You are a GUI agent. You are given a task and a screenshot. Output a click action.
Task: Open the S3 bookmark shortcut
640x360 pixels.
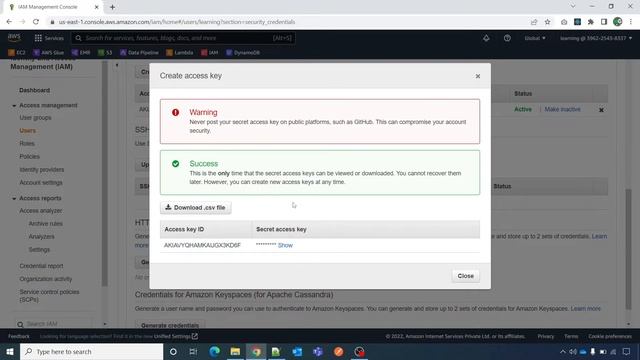(105, 53)
